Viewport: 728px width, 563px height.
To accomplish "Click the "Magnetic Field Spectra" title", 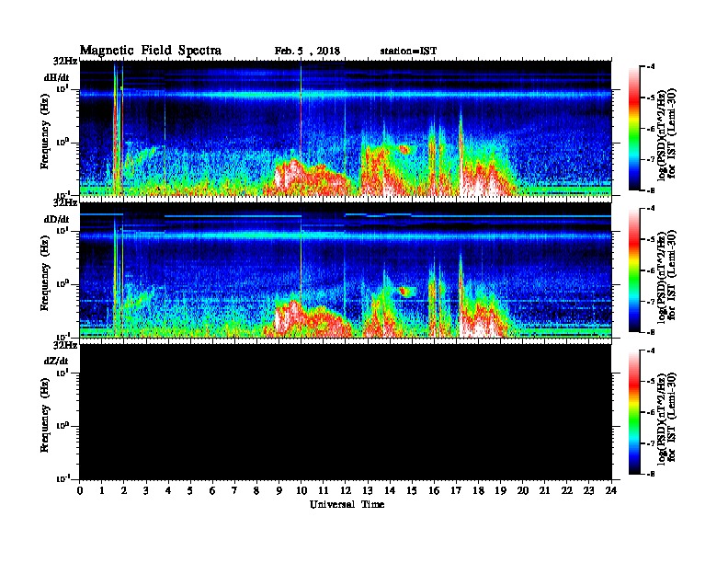I will pos(151,51).
